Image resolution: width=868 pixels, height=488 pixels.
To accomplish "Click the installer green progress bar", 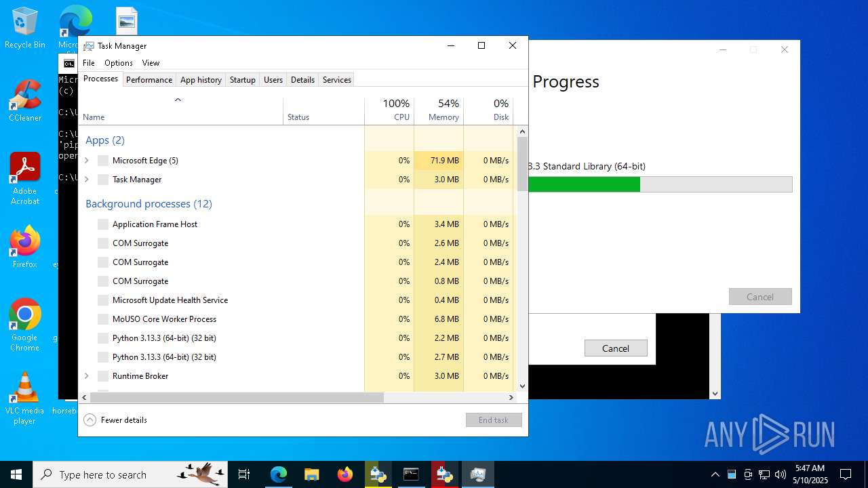I will pos(584,184).
